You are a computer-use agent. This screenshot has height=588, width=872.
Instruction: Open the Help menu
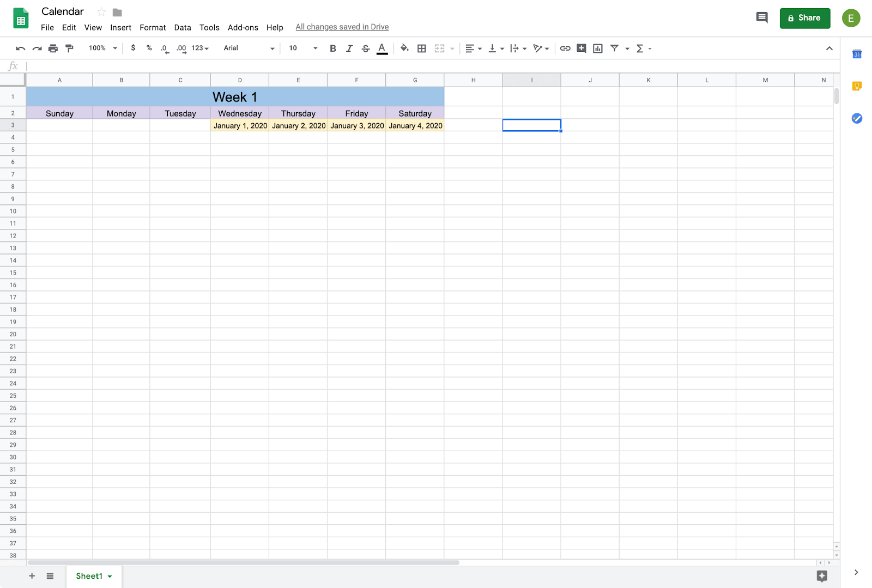(x=275, y=27)
